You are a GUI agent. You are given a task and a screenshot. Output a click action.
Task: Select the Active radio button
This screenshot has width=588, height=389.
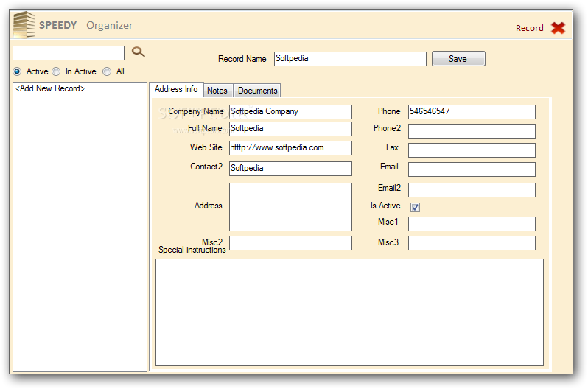point(17,71)
